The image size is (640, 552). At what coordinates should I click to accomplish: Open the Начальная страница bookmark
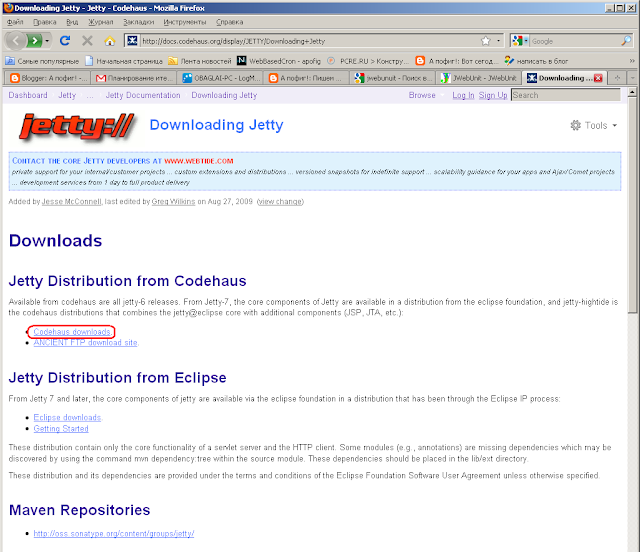coord(124,61)
